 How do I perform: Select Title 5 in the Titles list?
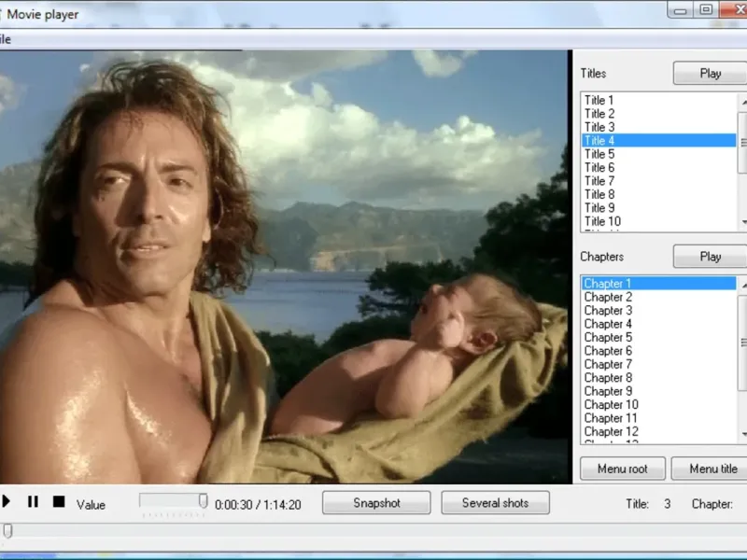pos(658,154)
